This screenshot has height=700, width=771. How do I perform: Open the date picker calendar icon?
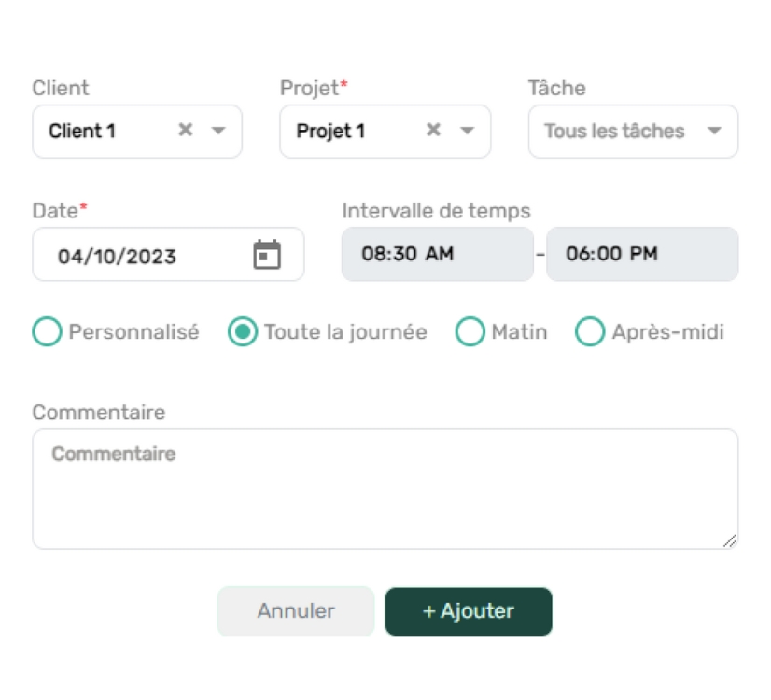[x=267, y=255]
